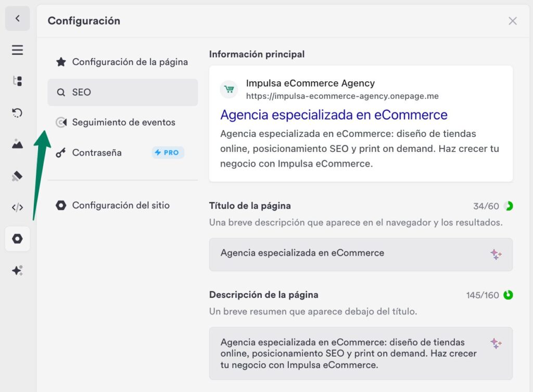This screenshot has height=392, width=533.
Task: Open the AI sparkle assistant icon
Action: pos(17,270)
